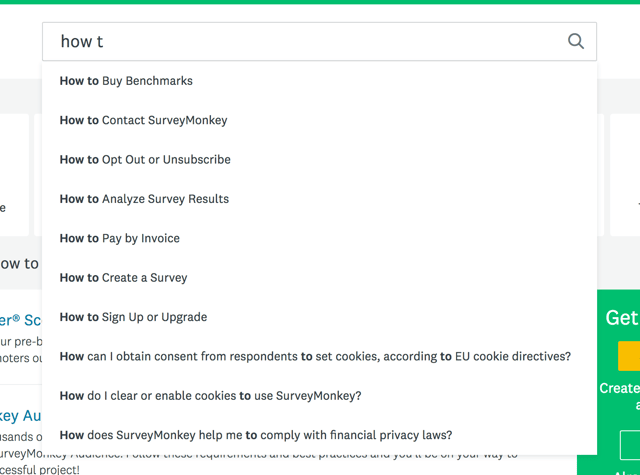
Task: Open the partially hidden '® Sc' blue link
Action: 20,320
